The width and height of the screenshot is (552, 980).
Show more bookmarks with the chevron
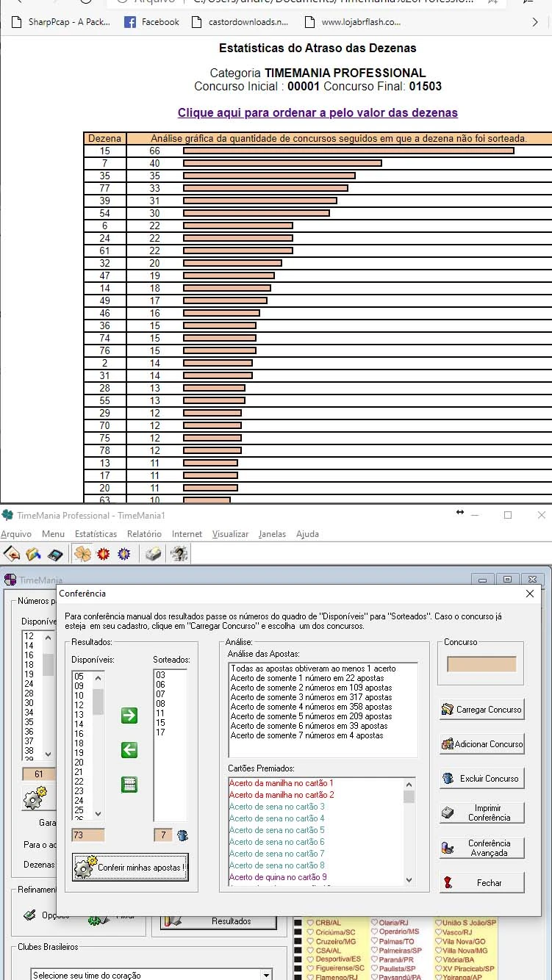[535, 22]
